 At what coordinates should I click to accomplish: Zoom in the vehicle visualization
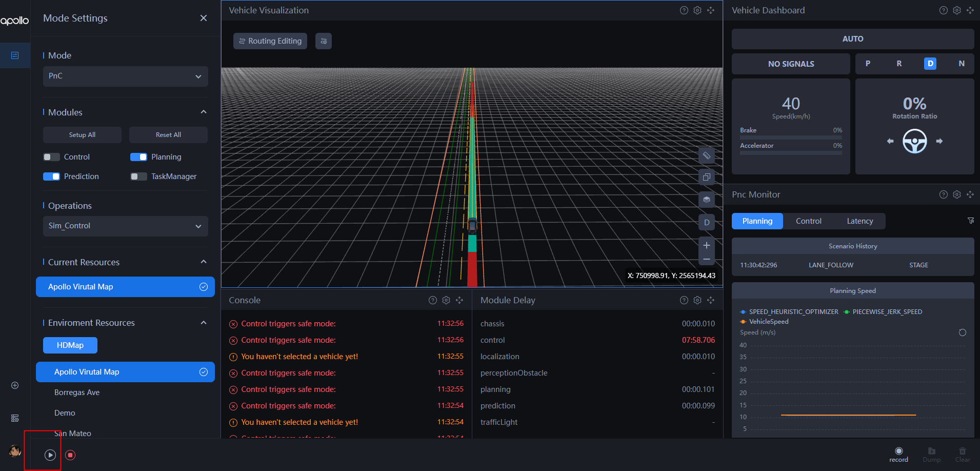coord(707,245)
